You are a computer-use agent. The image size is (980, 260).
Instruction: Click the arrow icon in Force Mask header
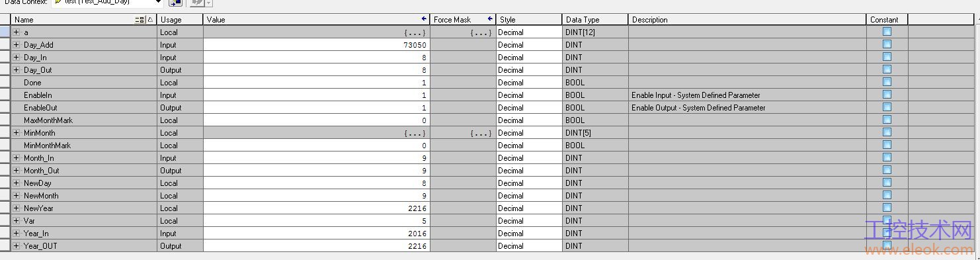490,19
